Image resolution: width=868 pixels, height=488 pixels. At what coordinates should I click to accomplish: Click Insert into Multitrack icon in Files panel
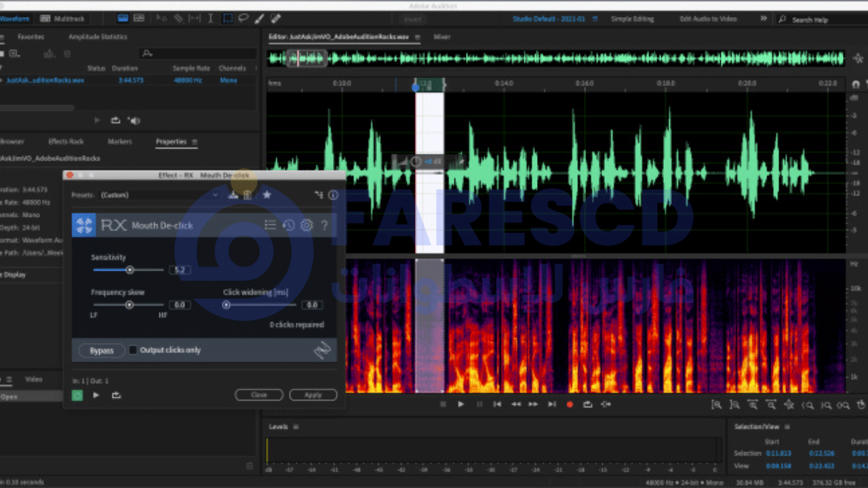(x=49, y=54)
